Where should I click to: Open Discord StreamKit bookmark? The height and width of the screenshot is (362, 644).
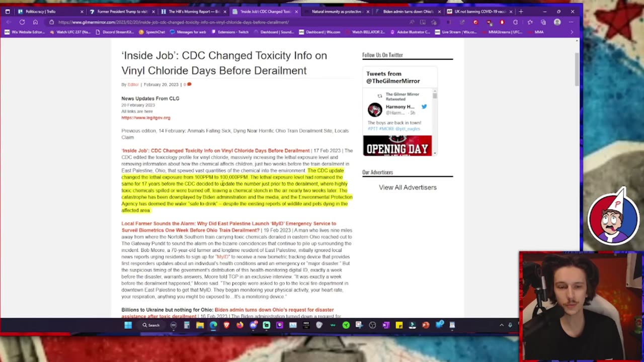(115, 32)
